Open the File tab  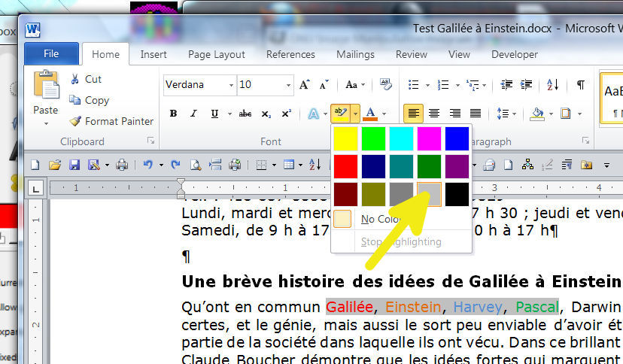coord(51,53)
